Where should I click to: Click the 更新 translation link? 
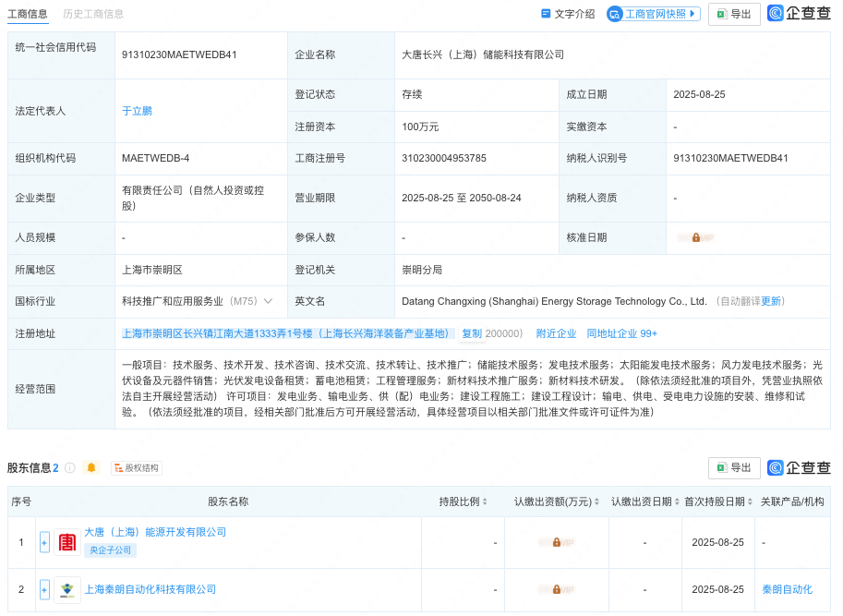pyautogui.click(x=771, y=301)
